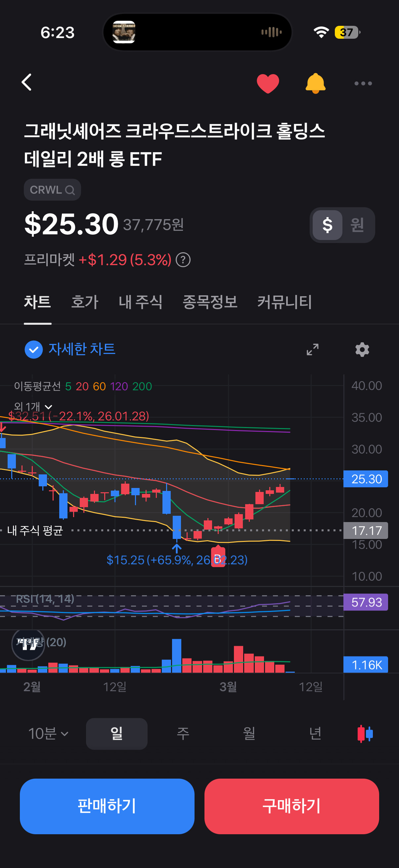This screenshot has width=399, height=868.
Task: Tap the 내 주식 평균 line label
Action: pyautogui.click(x=35, y=530)
